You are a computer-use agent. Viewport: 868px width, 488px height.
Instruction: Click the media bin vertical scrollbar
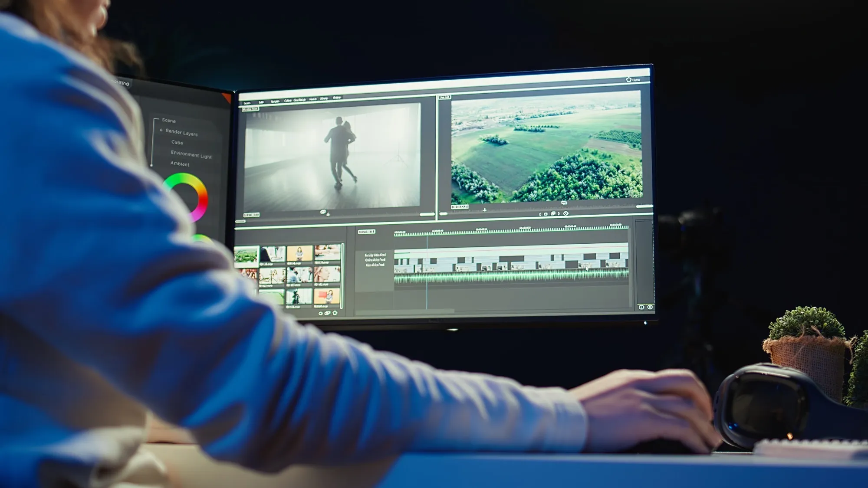click(342, 276)
